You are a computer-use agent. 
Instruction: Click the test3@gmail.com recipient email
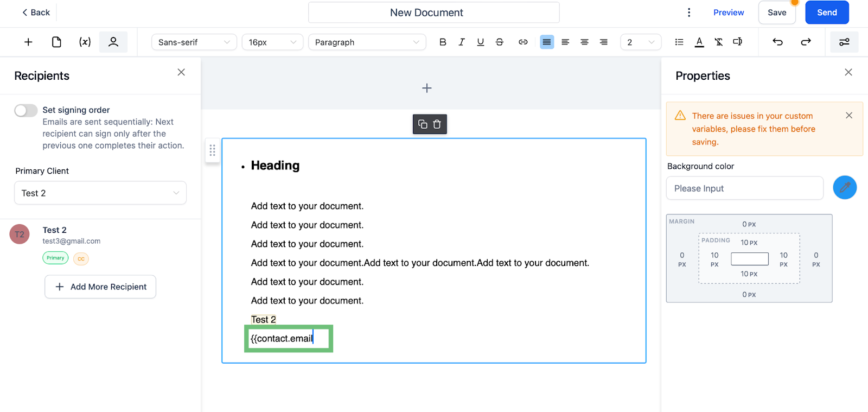pos(72,241)
